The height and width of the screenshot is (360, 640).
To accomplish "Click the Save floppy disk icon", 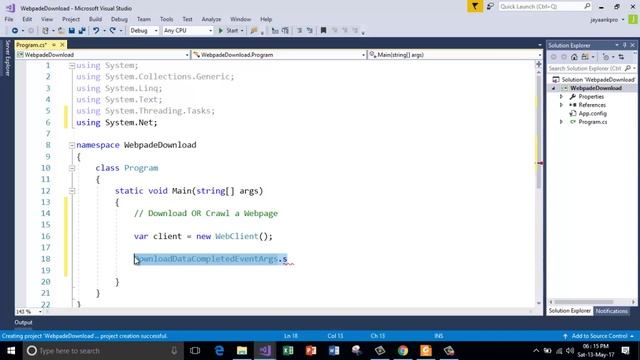I will coord(71,31).
